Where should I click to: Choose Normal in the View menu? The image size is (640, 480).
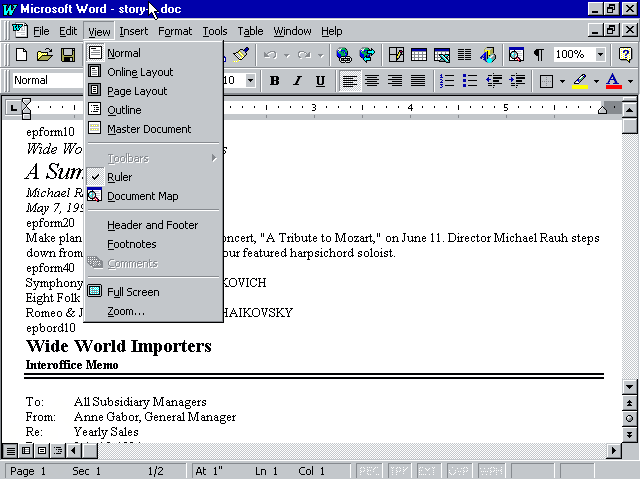click(x=153, y=53)
